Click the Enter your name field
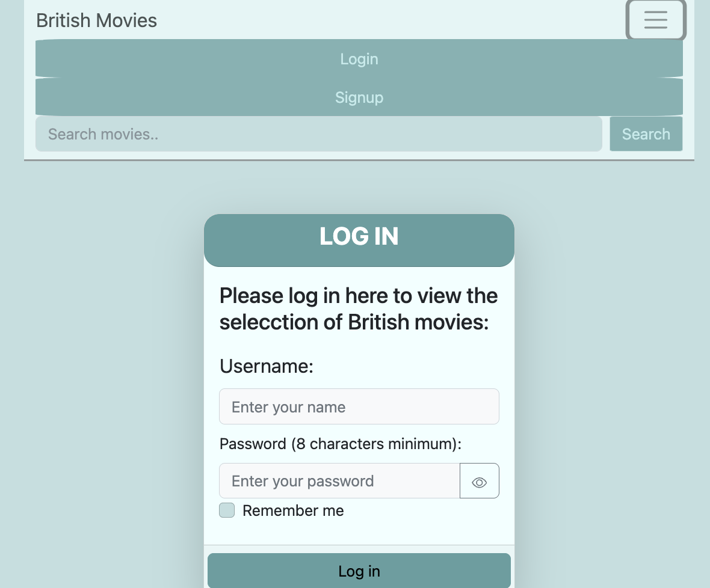Screen dimensions: 710x588 359,406
